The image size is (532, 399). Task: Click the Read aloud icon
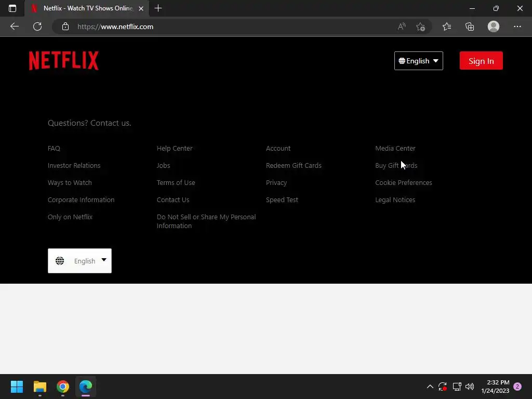point(402,26)
